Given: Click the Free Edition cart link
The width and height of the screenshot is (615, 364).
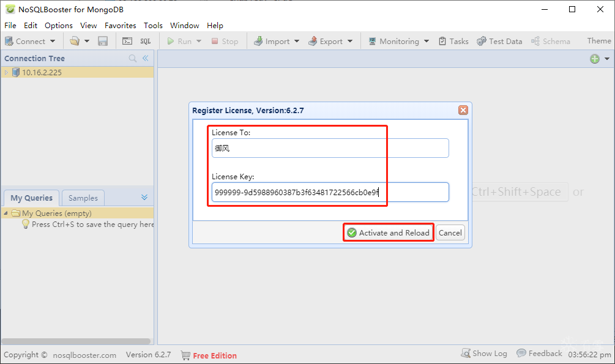Looking at the screenshot, I should click(209, 355).
